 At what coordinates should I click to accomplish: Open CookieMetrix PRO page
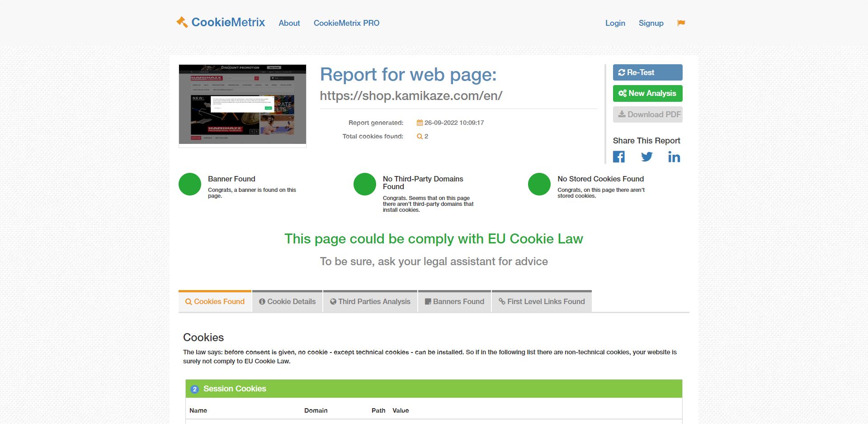pos(347,23)
